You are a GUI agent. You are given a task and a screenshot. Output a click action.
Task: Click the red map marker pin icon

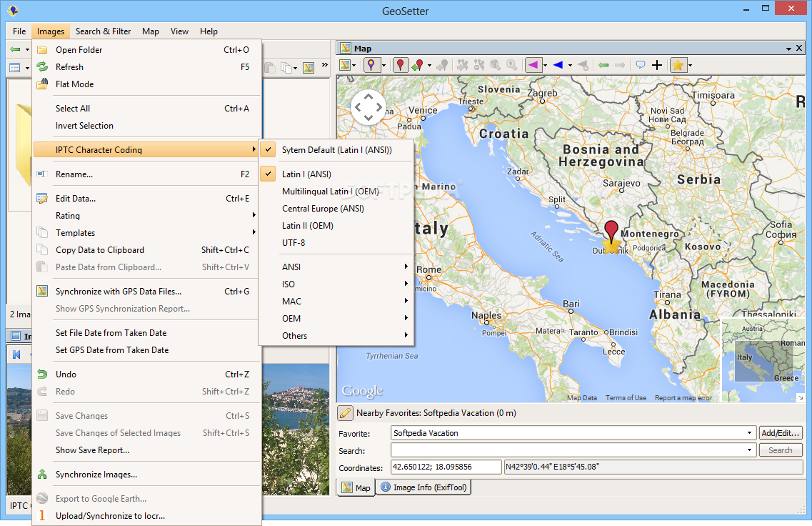401,65
